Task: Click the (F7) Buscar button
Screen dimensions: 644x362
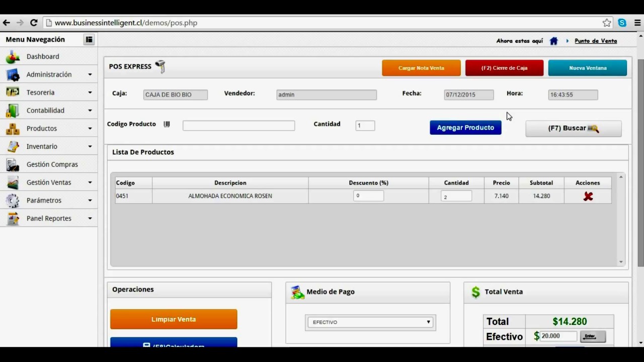Action: (574, 129)
